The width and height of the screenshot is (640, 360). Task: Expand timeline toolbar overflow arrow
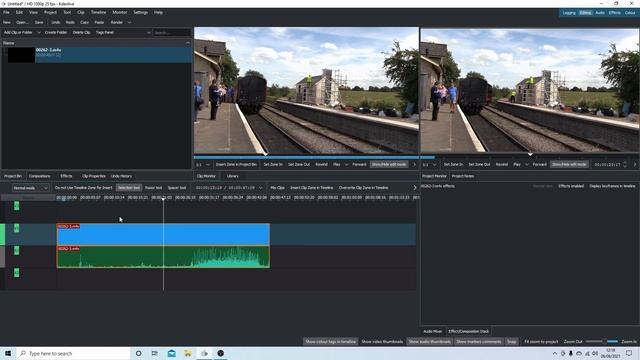click(x=414, y=188)
